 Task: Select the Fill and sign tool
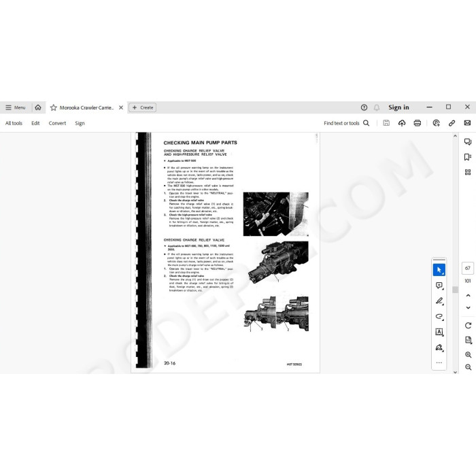coord(439,347)
